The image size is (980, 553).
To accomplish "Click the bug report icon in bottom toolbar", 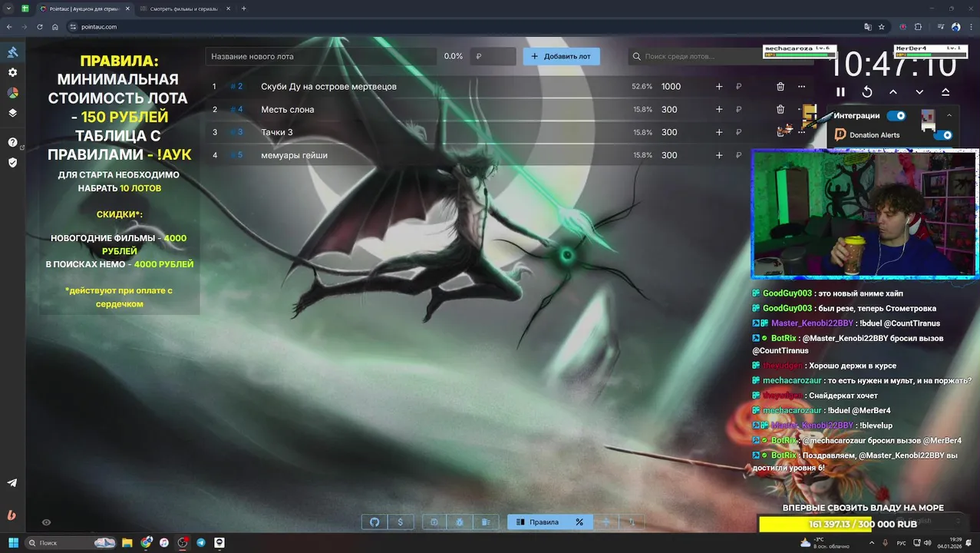I will coord(460,522).
